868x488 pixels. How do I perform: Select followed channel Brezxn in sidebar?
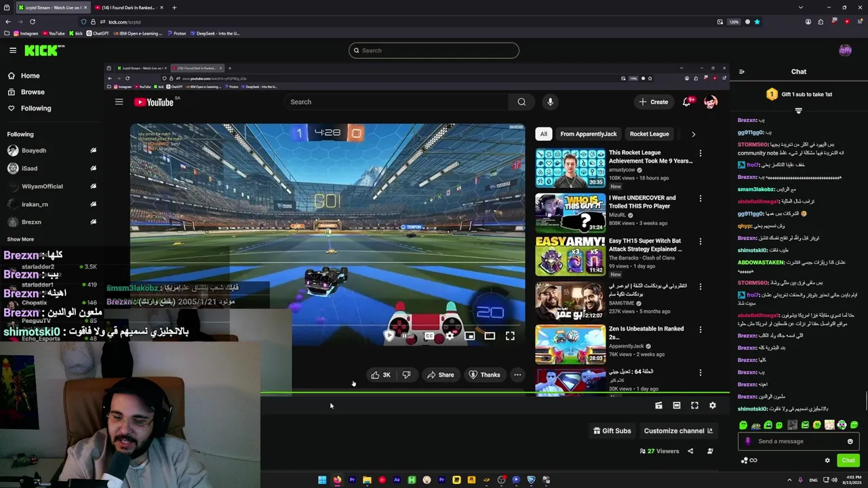(52, 222)
